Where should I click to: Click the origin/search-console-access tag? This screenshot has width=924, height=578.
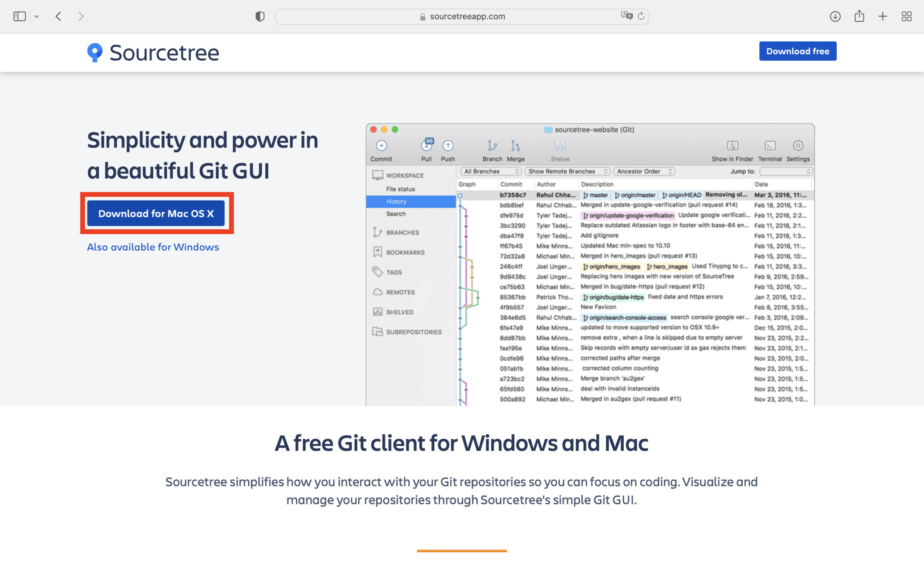624,317
